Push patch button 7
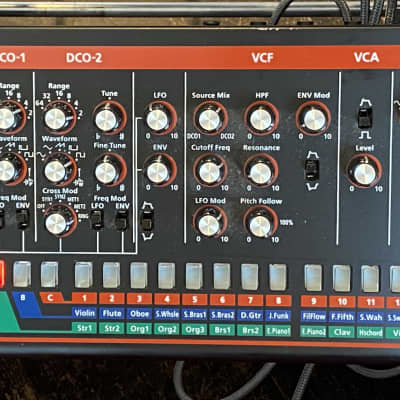Image resolution: width=400 pixels, height=400 pixels. pos(250,277)
